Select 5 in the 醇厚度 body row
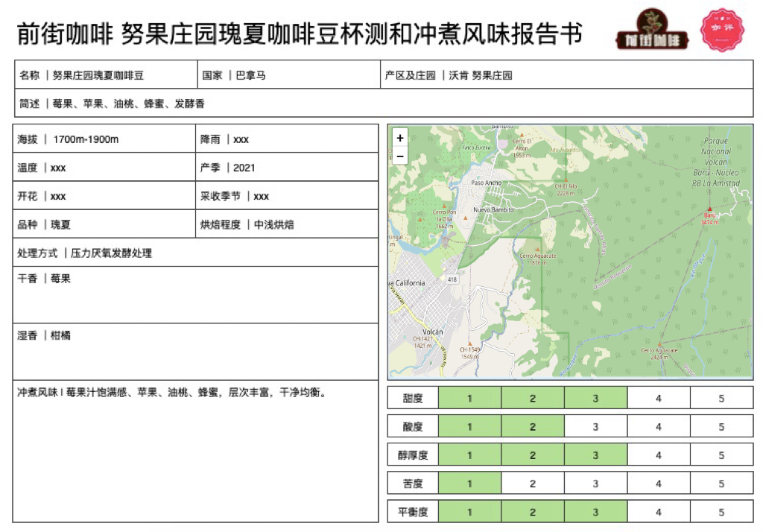 click(x=721, y=455)
